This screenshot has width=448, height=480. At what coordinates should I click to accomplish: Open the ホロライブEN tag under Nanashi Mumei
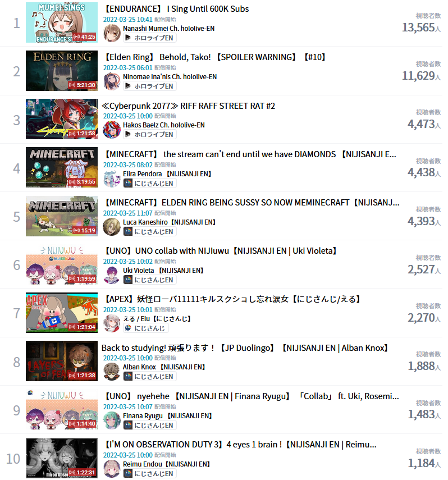(x=150, y=38)
